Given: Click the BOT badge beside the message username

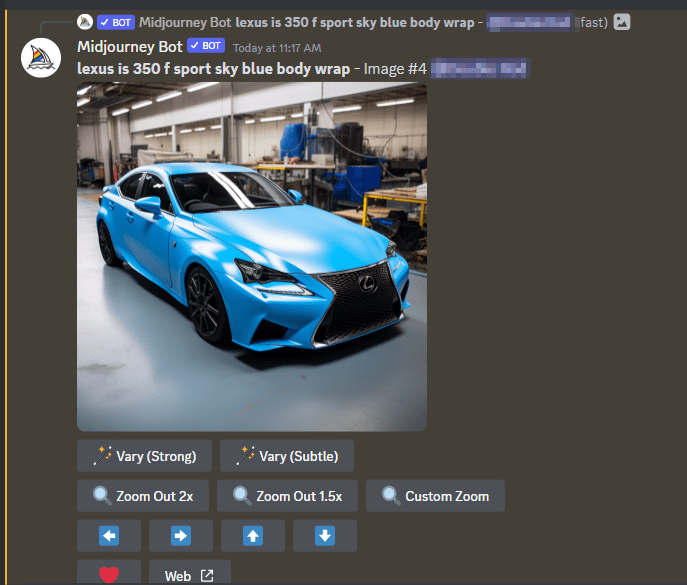Looking at the screenshot, I should pos(205,46).
